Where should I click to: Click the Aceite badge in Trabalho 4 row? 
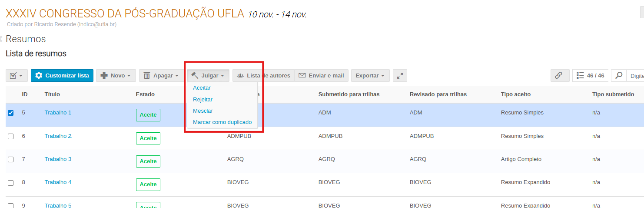148,185
